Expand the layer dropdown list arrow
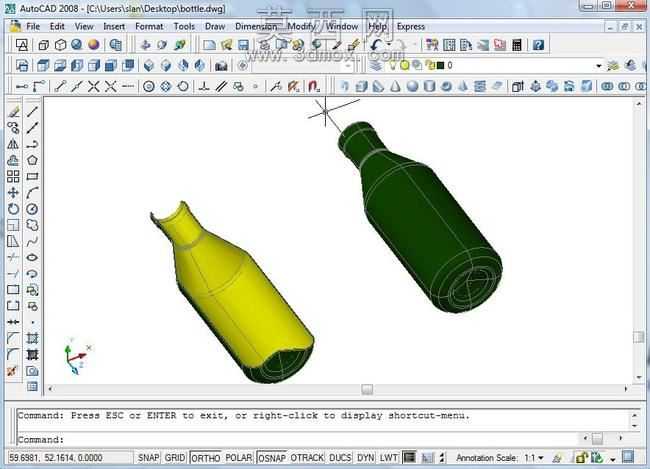 point(599,66)
